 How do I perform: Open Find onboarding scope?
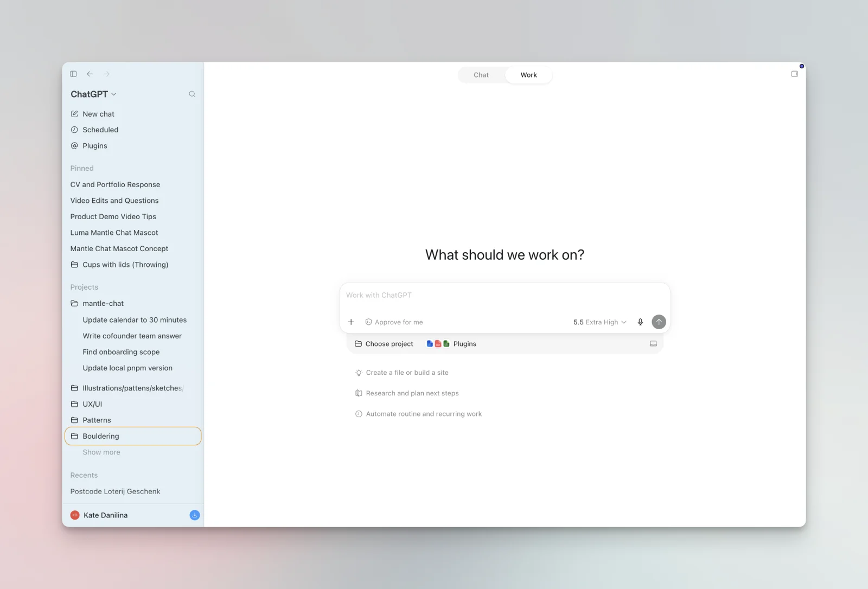click(x=133, y=352)
